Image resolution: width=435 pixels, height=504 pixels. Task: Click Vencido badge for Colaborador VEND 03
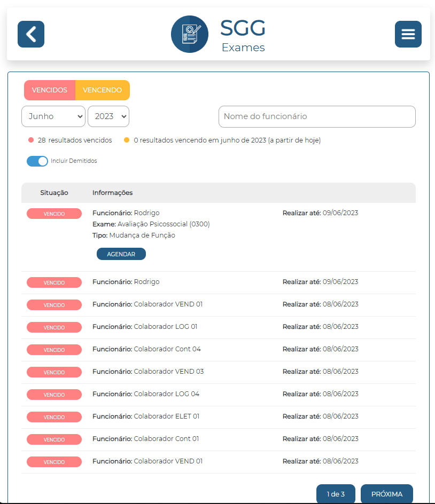(54, 372)
